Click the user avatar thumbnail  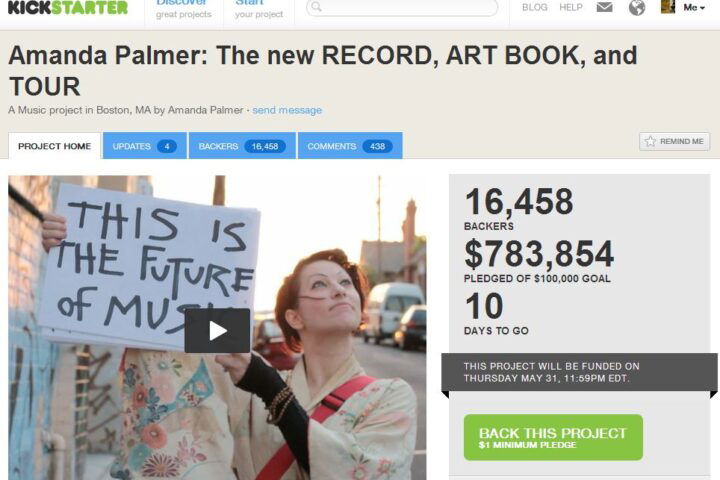coord(668,6)
